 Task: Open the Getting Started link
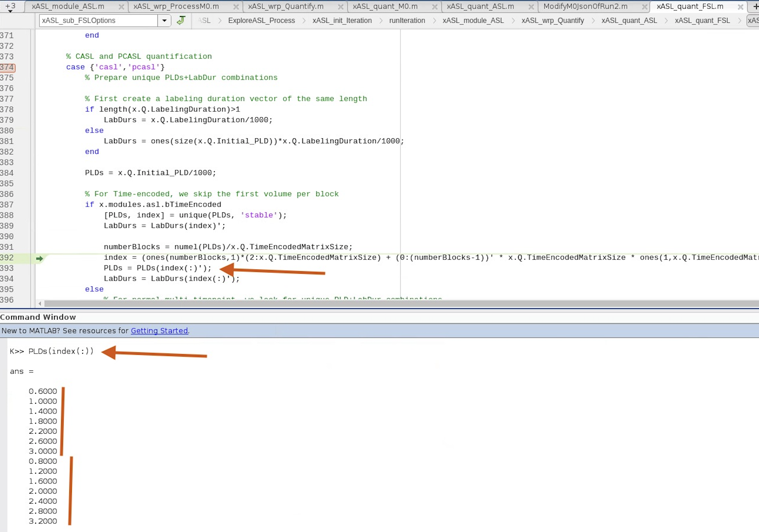coord(159,331)
